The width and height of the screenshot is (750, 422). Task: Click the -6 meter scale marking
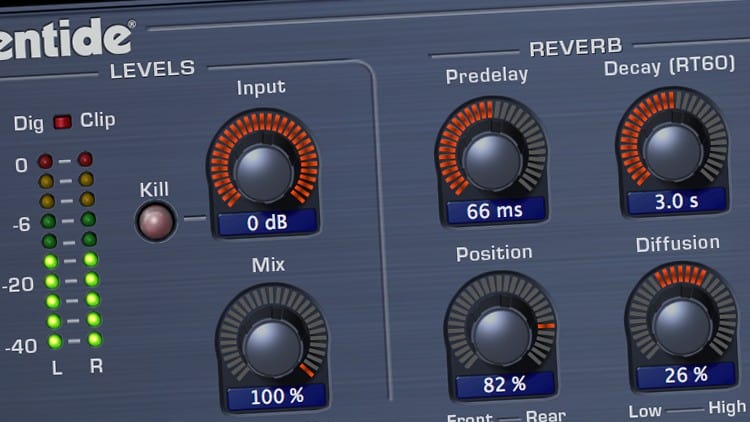tap(22, 224)
